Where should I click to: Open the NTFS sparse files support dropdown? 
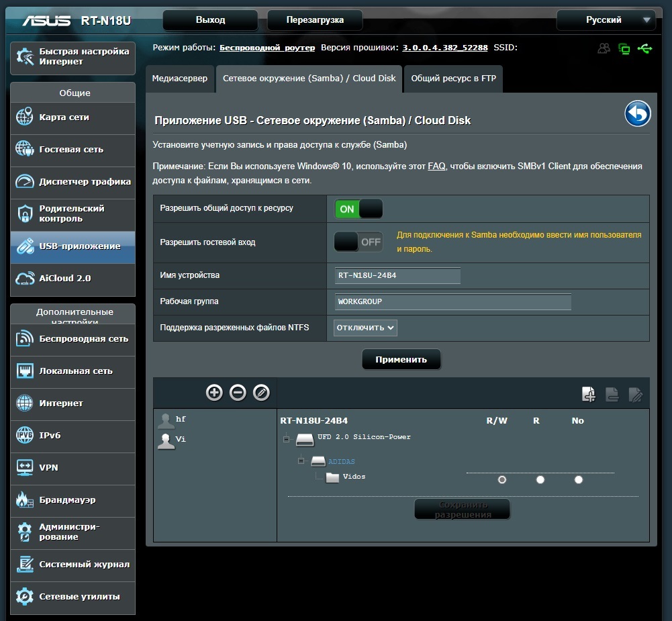[365, 328]
